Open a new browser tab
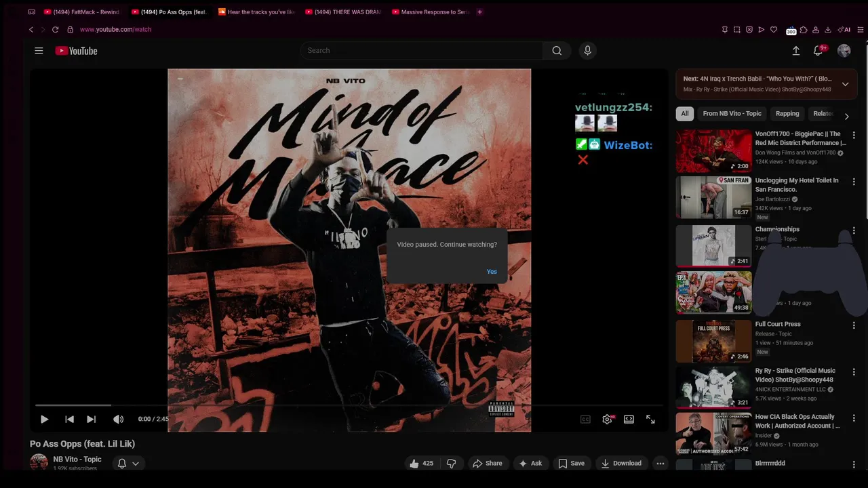This screenshot has width=868, height=488. point(480,12)
